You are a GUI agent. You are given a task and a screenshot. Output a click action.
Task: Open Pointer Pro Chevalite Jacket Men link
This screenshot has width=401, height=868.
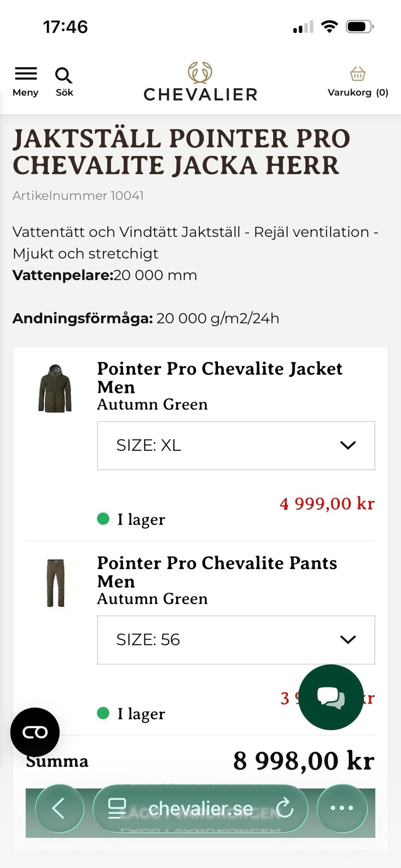point(220,378)
